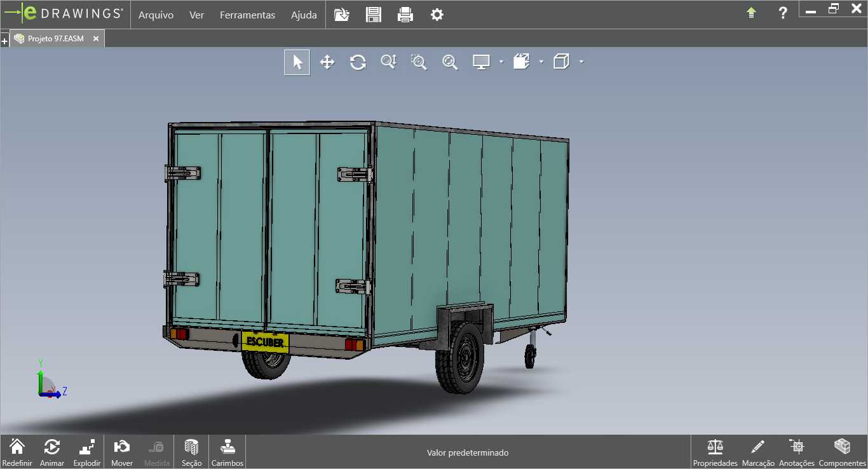This screenshot has width=868, height=469.
Task: Activate the Select arrow tool
Action: [x=297, y=62]
